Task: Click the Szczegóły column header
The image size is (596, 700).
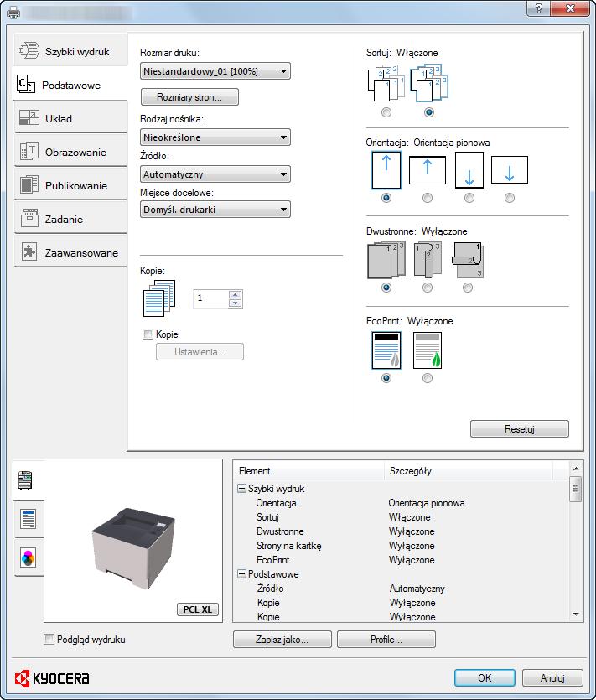Action: [x=469, y=471]
